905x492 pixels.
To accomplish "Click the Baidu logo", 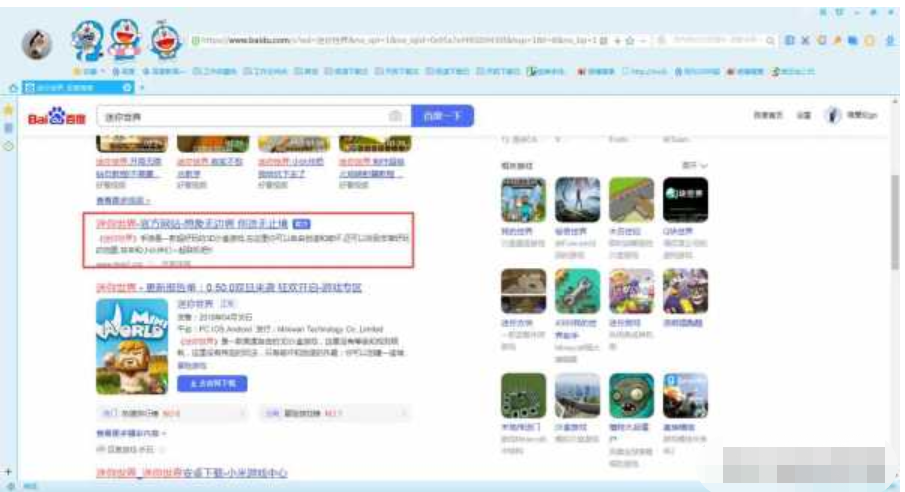I will (56, 117).
